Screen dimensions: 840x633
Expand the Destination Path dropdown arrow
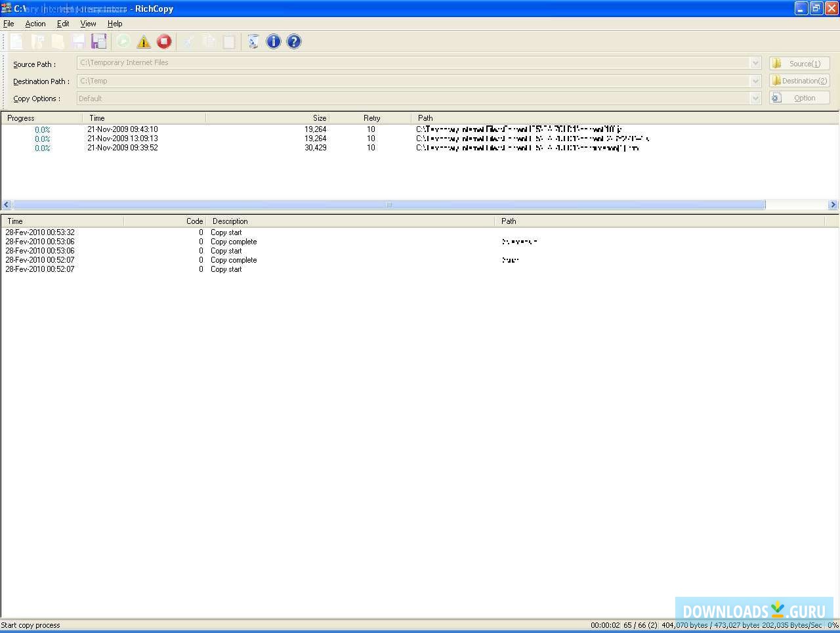[755, 81]
